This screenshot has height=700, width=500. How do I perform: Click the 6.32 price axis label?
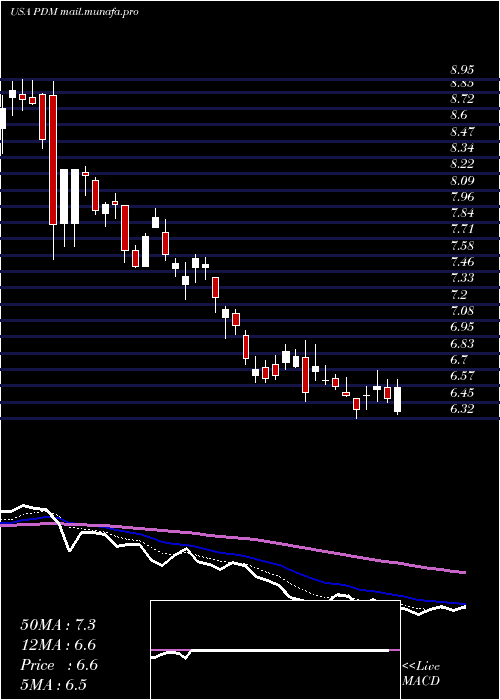(x=462, y=409)
